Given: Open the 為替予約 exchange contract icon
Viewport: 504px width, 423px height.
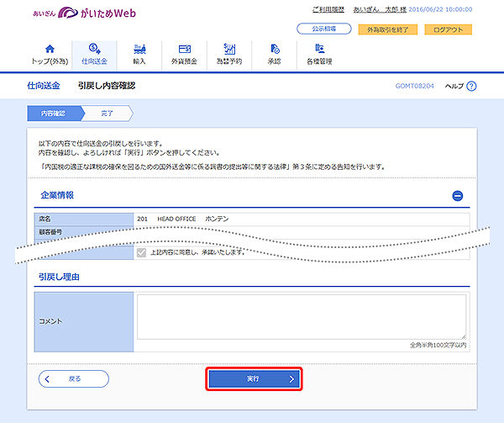Looking at the screenshot, I should pyautogui.click(x=228, y=49).
